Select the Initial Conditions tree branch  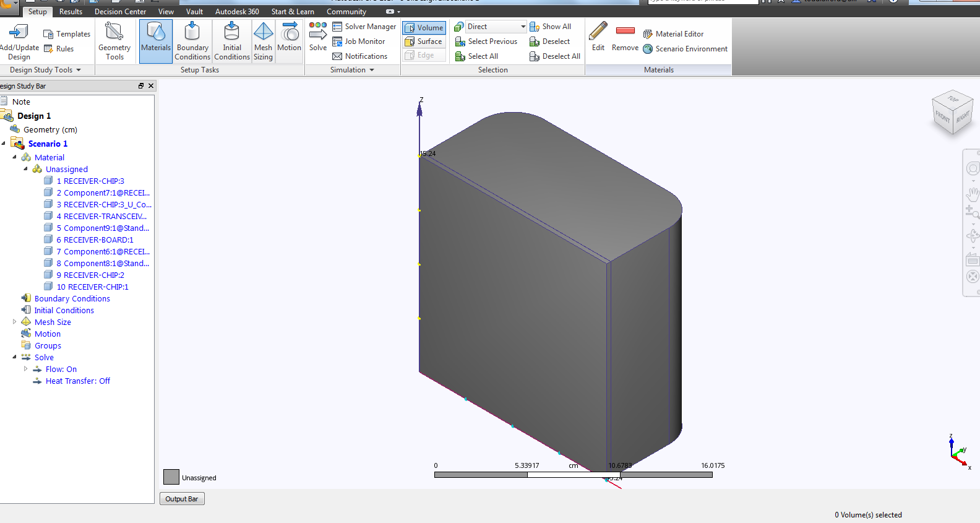[x=64, y=311]
